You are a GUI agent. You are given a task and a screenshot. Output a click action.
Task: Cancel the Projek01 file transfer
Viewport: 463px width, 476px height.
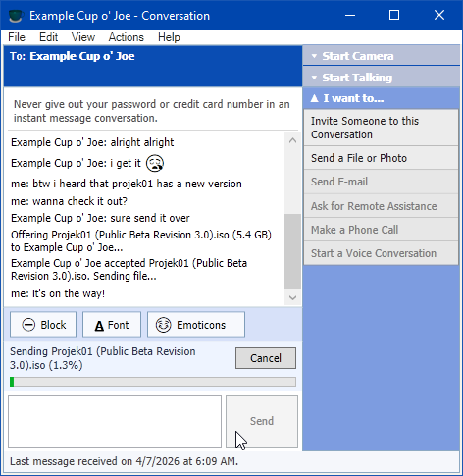(x=266, y=358)
